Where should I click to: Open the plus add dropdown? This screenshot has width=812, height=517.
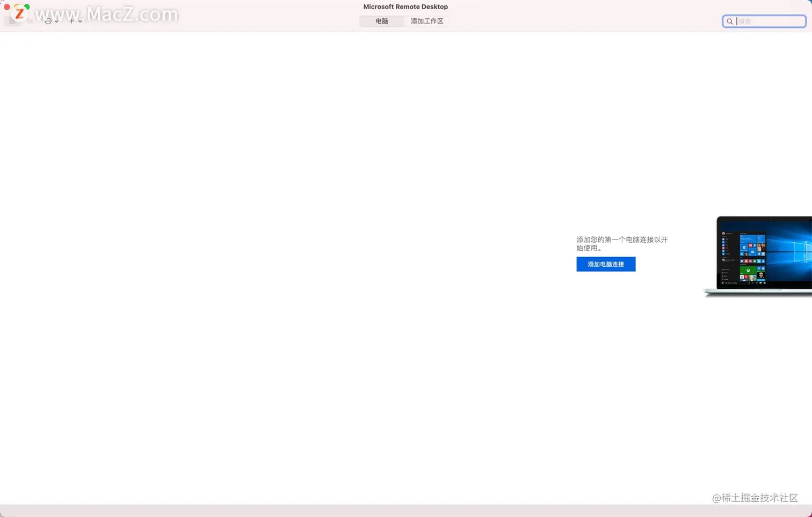click(75, 21)
